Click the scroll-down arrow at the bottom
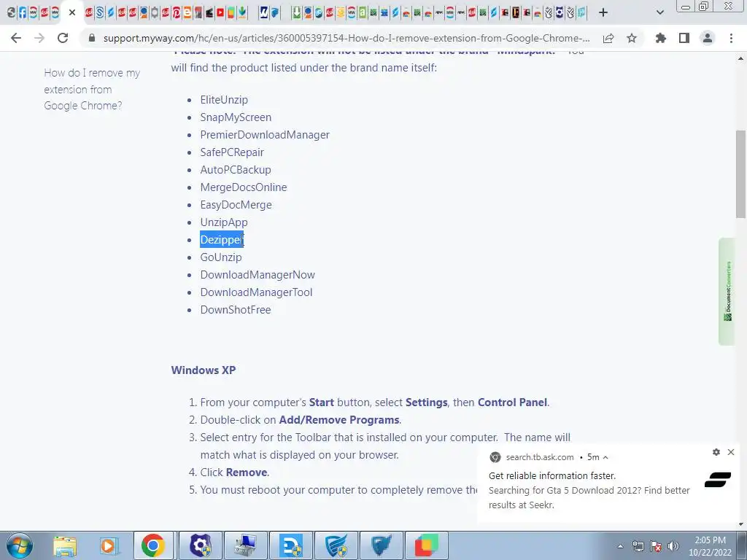 741,525
